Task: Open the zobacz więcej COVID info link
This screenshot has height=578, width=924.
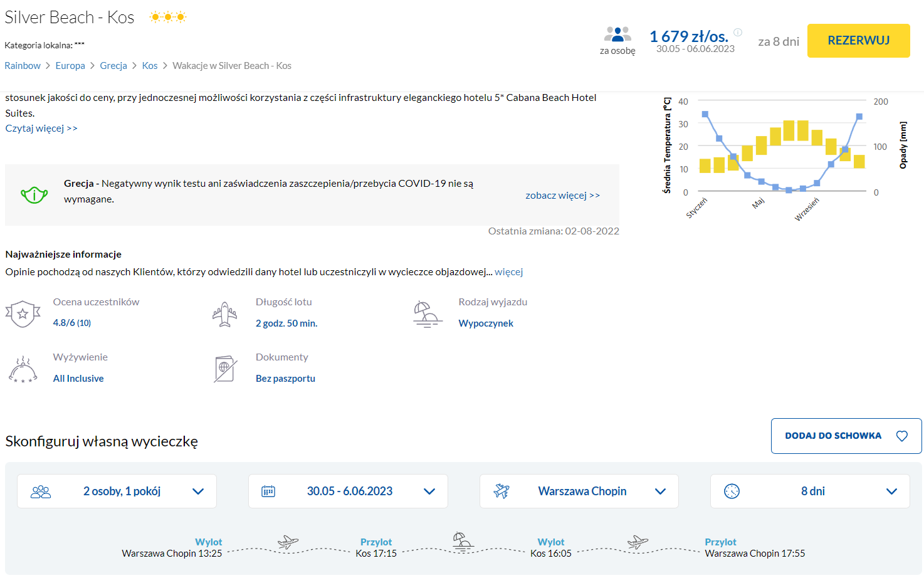Action: (x=562, y=196)
